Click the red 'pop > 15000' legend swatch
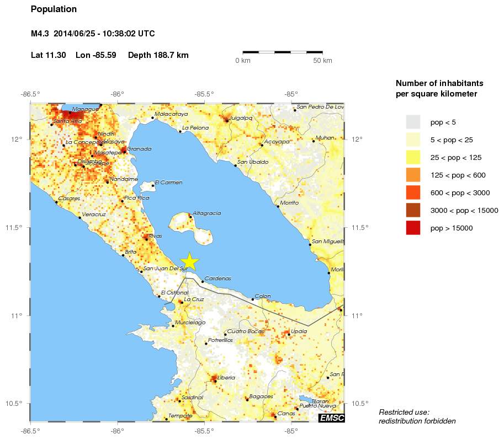This screenshot has width=504, height=439. 413,228
